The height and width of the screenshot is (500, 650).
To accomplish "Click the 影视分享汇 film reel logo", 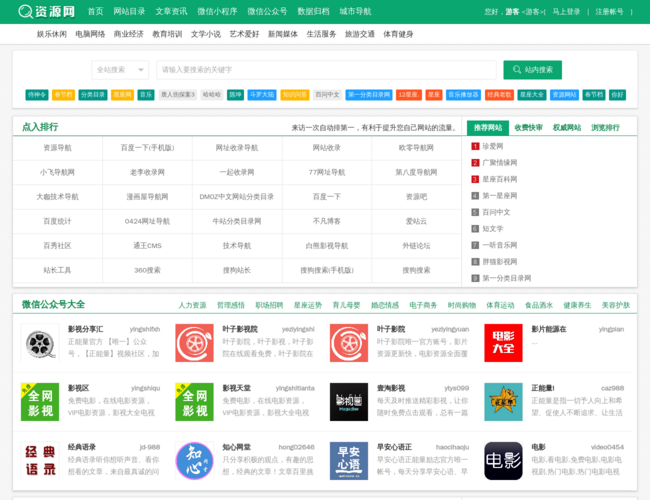I will point(40,343).
